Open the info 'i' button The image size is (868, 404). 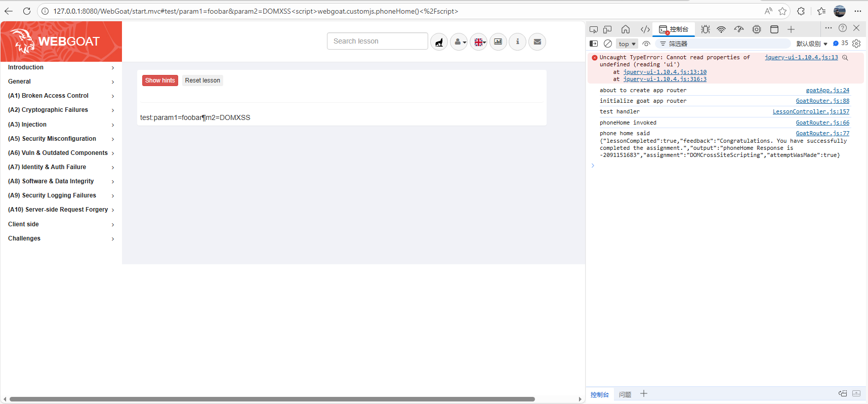[518, 42]
